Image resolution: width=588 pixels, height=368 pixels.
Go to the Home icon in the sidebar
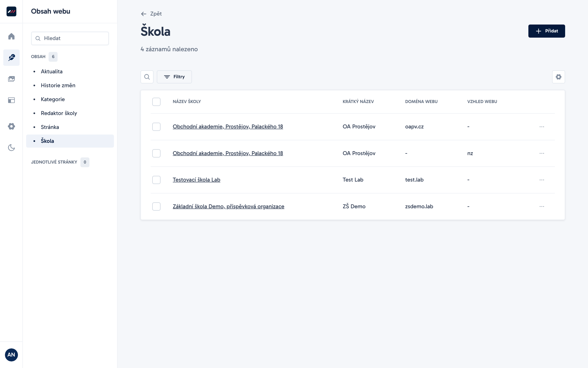tap(11, 36)
